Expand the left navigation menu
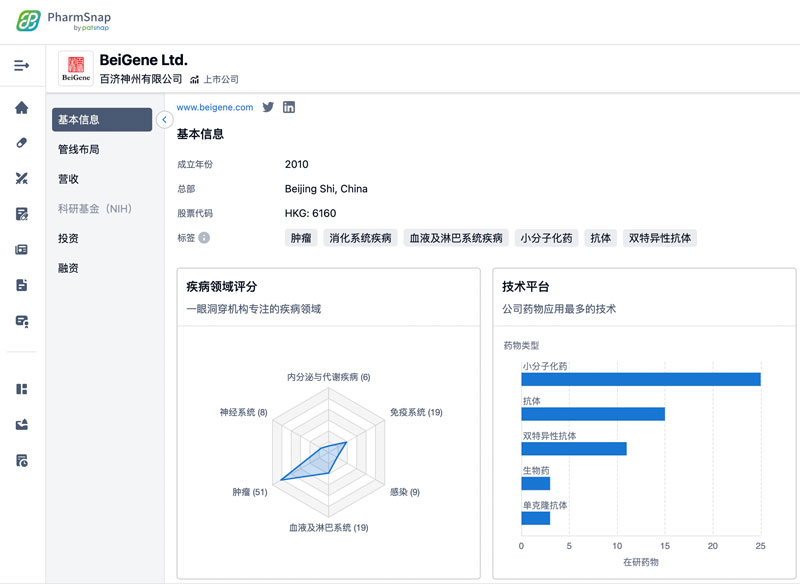 [21, 66]
